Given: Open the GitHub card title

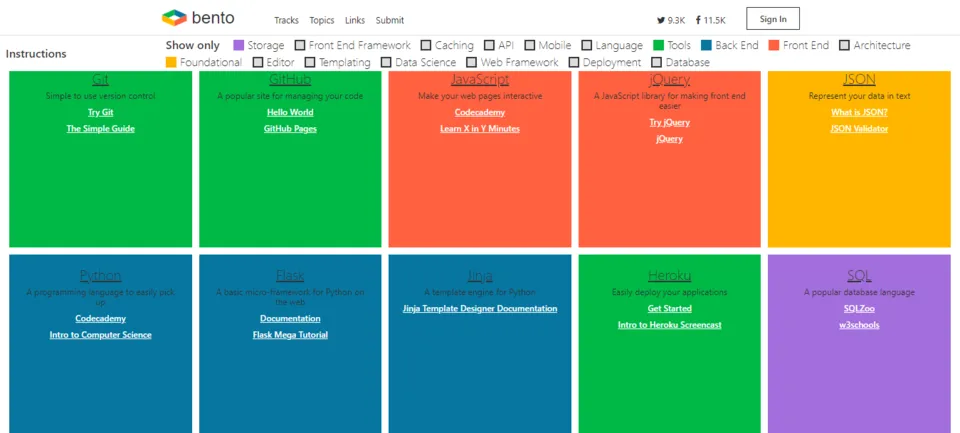Looking at the screenshot, I should point(290,80).
